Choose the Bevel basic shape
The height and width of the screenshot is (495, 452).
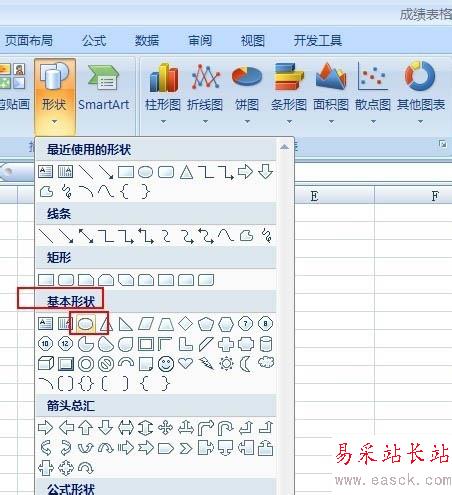click(x=66, y=364)
